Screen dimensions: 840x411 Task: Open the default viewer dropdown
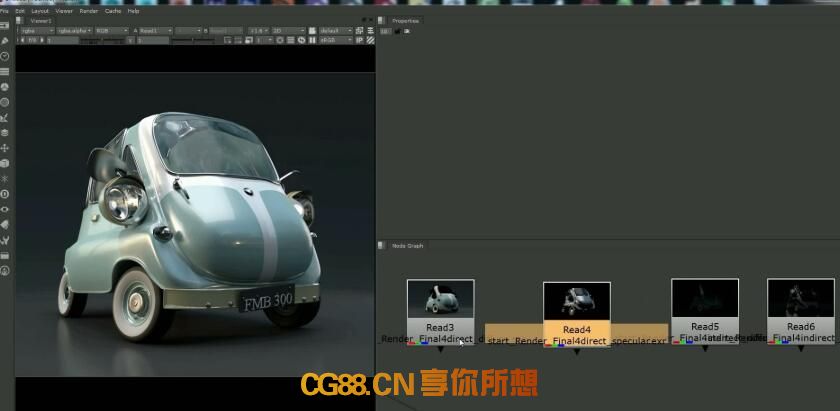[336, 31]
